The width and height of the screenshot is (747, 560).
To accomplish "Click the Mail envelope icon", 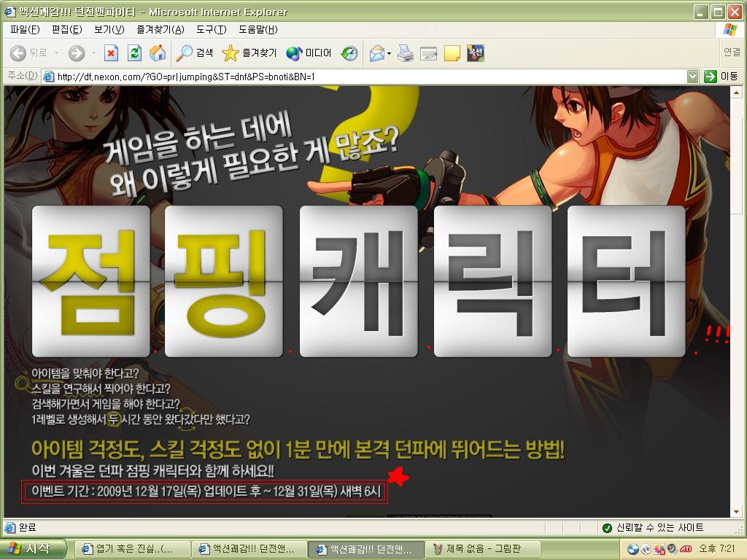I will (x=377, y=52).
